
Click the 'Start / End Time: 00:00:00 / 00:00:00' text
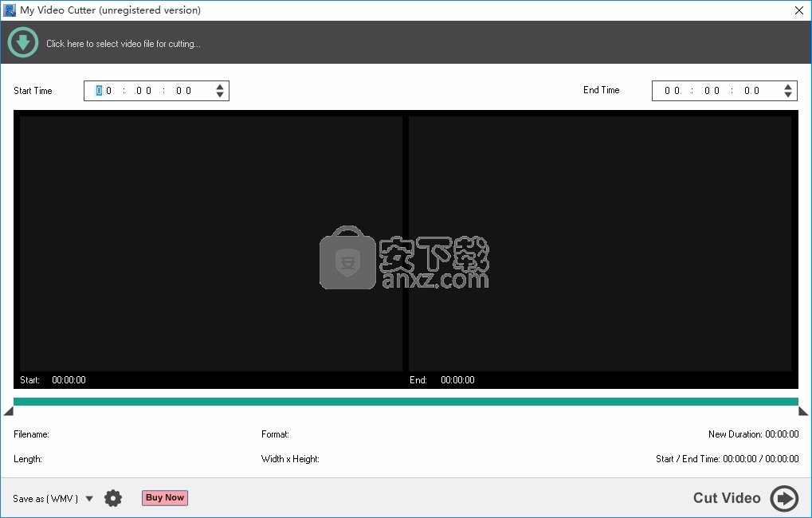click(727, 459)
